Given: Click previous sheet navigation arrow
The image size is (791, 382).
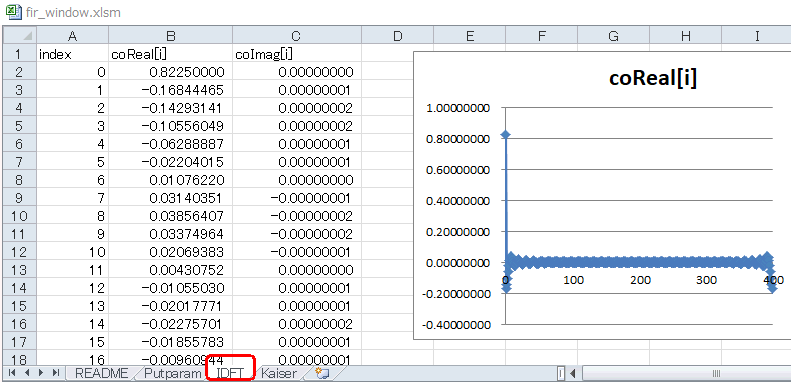Looking at the screenshot, I should [27, 373].
